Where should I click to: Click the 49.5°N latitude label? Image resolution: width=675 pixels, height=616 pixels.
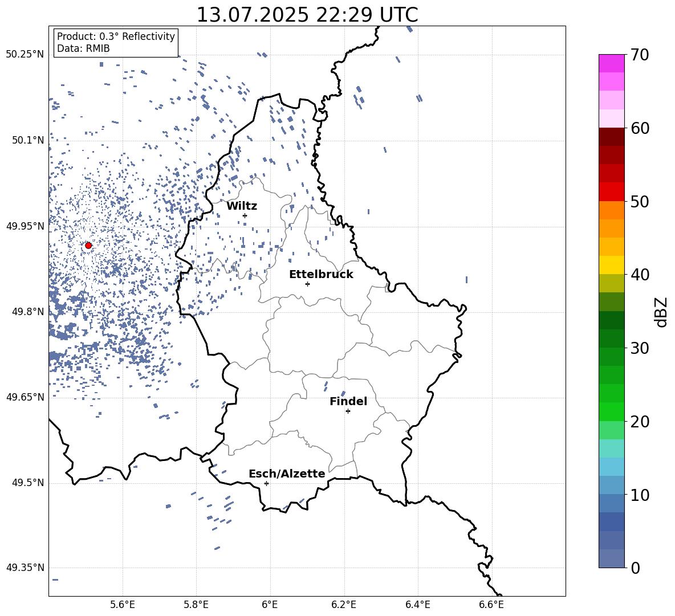tap(27, 483)
